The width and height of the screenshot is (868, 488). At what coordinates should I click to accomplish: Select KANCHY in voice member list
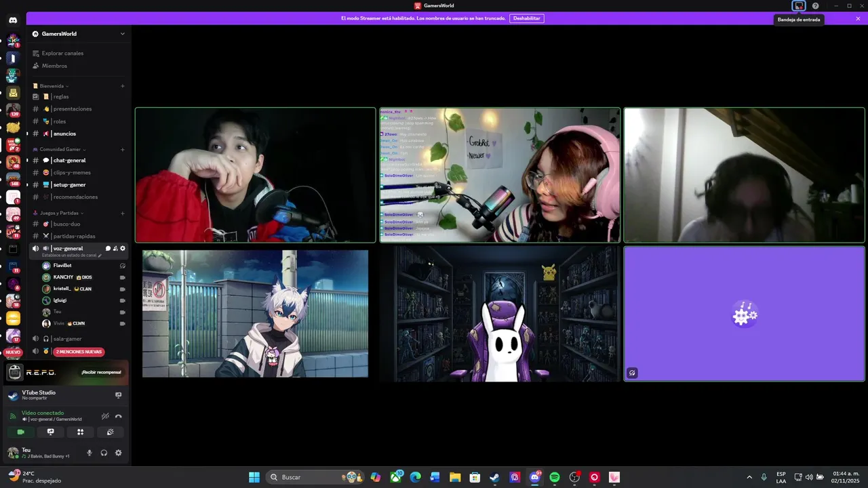coord(84,277)
